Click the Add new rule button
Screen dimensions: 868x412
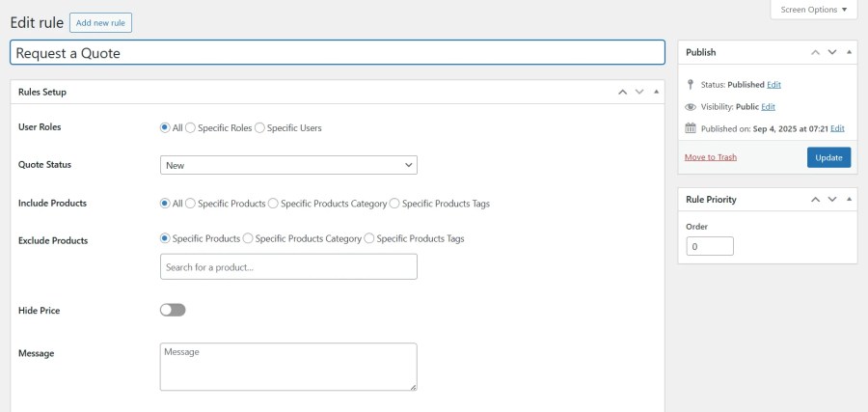coord(100,23)
